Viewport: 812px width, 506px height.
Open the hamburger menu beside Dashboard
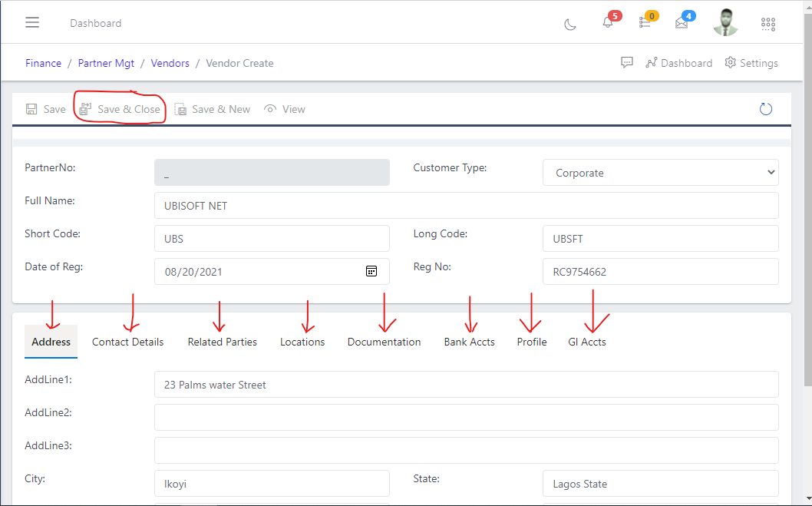click(x=31, y=21)
